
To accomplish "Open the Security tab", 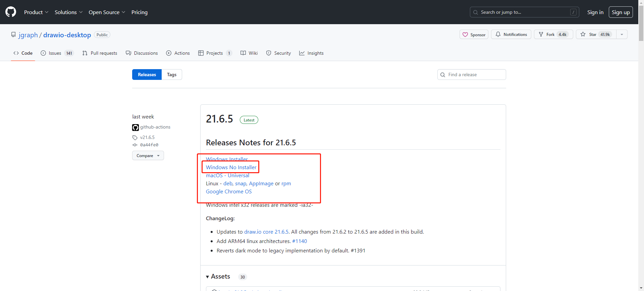I will click(x=278, y=53).
